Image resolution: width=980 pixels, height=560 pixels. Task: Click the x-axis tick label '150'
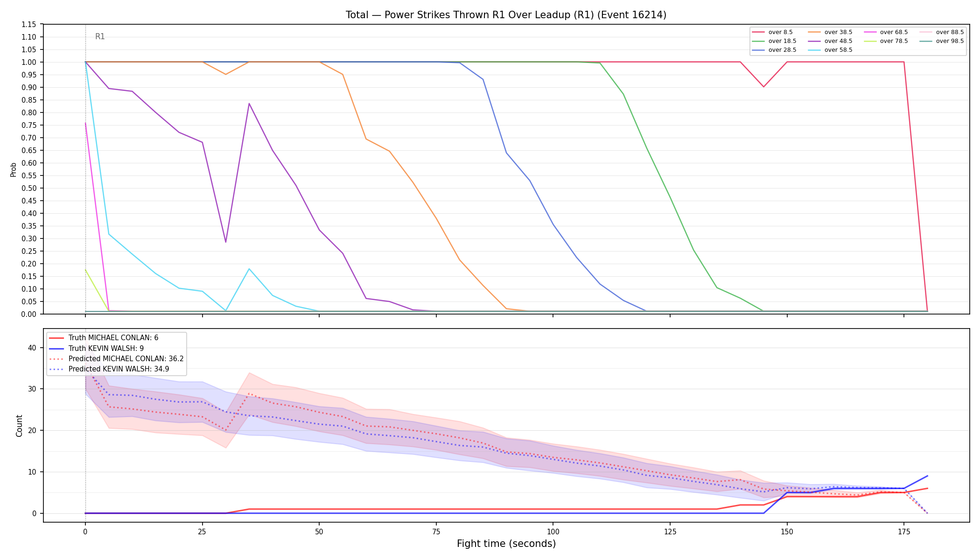click(x=787, y=531)
